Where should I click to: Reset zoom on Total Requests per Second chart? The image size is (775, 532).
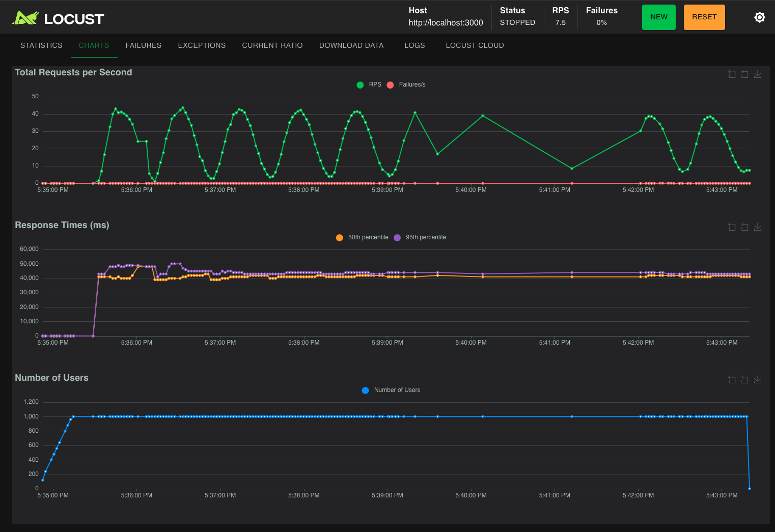pyautogui.click(x=744, y=74)
